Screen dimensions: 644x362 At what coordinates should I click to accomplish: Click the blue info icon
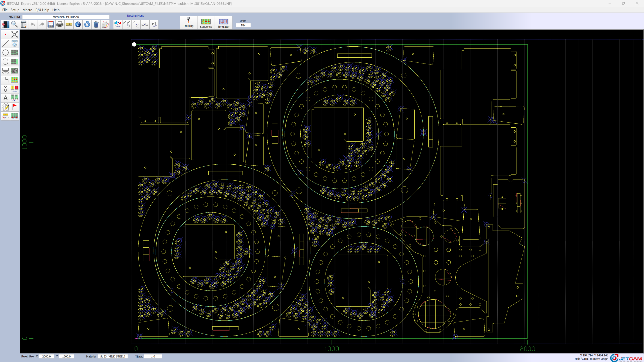pos(78,24)
